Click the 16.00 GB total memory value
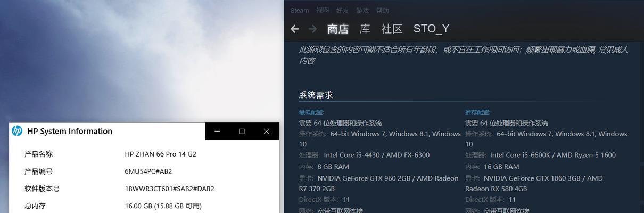This screenshot has height=213, width=644. pyautogui.click(x=163, y=206)
